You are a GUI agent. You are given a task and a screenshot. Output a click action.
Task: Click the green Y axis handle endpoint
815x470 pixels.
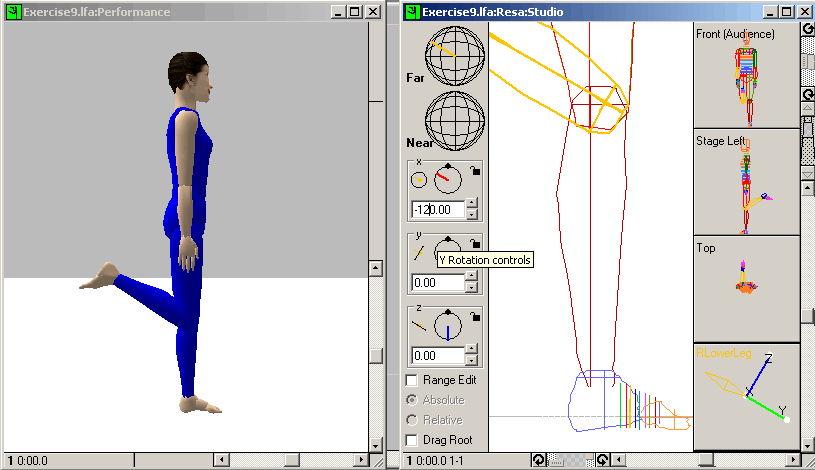tap(787, 420)
